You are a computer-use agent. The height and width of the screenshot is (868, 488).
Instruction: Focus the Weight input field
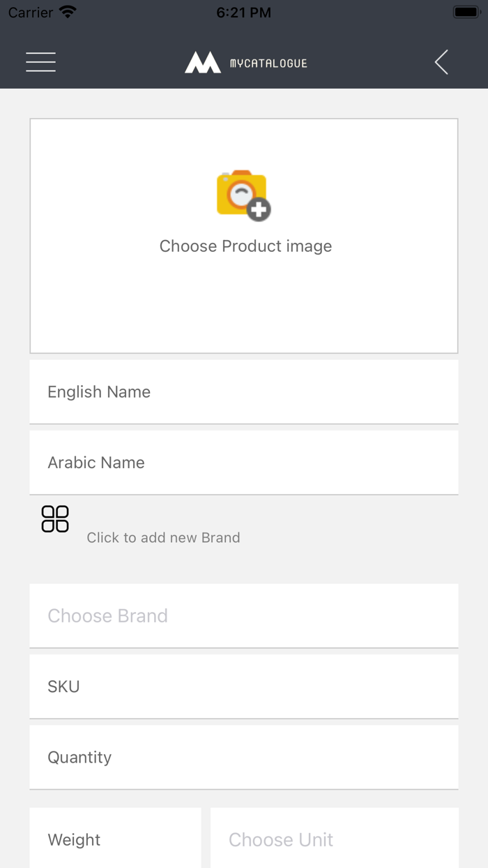click(x=115, y=839)
